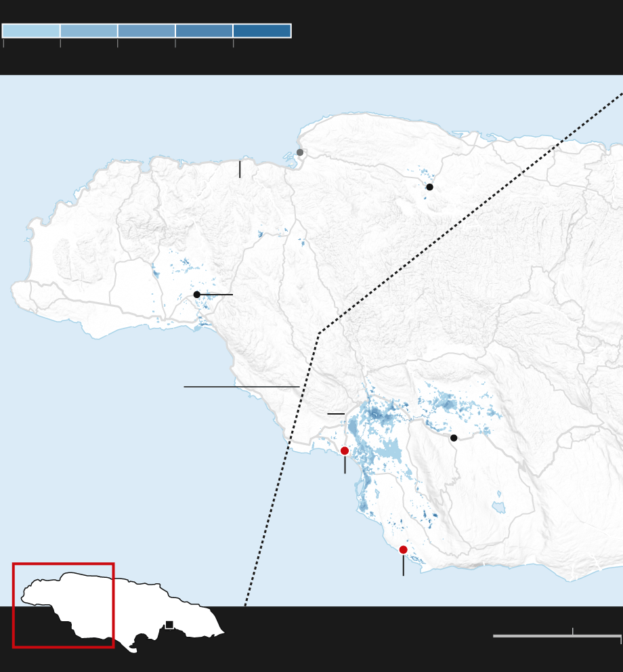Choose the fourth legend swatch, medium-dark blue

click(x=204, y=30)
